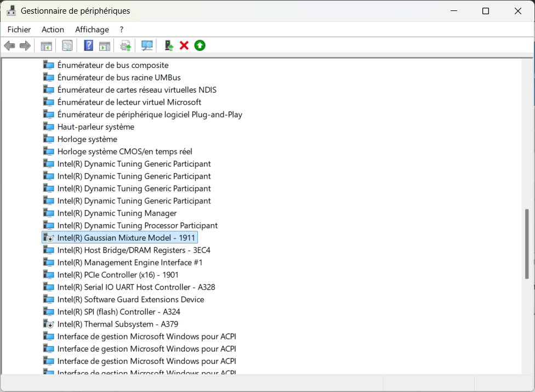Click icon beside Énumérateur de bus racine UMBus

click(48, 77)
